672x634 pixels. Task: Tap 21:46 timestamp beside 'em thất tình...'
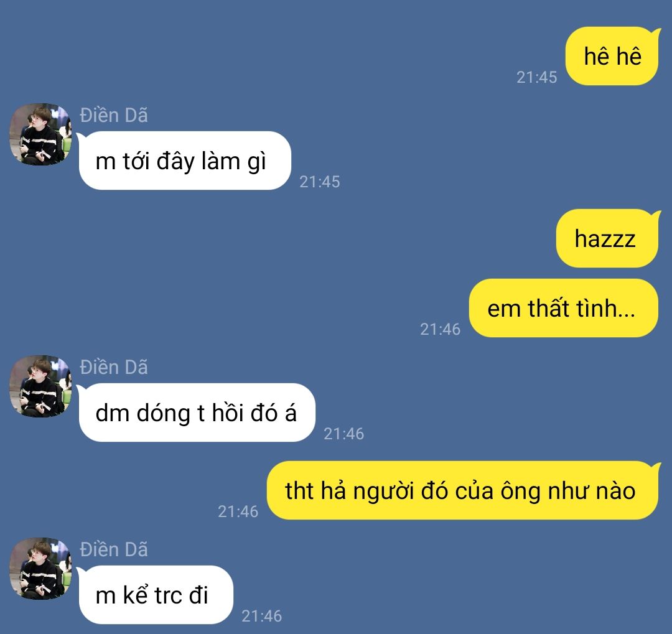coord(440,330)
